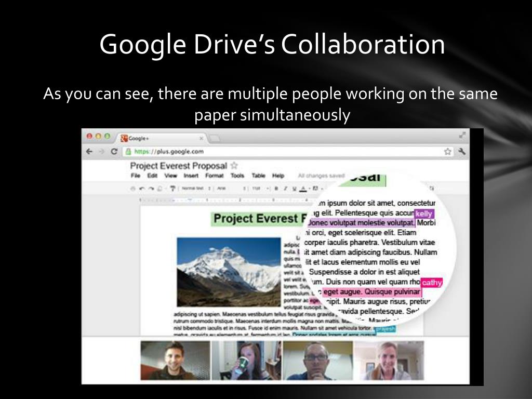Click the icon at the toolbar's right end

432,188
